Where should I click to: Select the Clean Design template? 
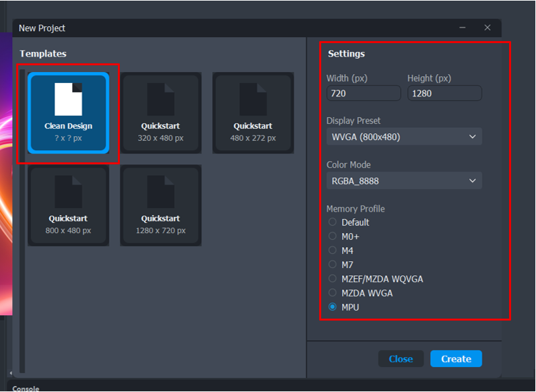tap(68, 113)
